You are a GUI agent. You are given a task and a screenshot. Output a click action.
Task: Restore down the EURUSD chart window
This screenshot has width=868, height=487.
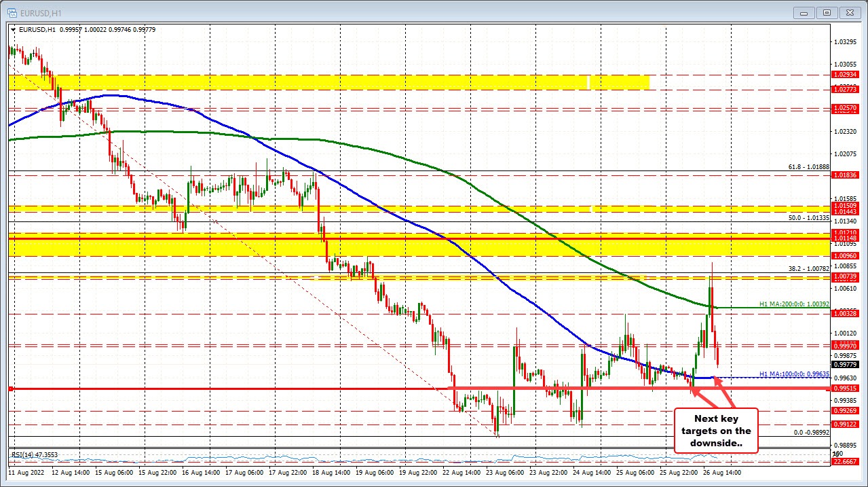coord(827,12)
